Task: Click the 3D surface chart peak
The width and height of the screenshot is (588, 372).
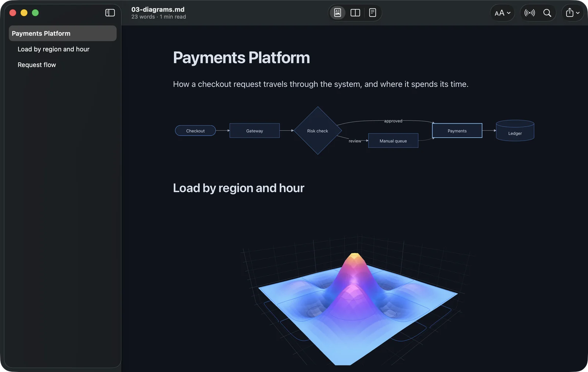Action: (x=355, y=256)
